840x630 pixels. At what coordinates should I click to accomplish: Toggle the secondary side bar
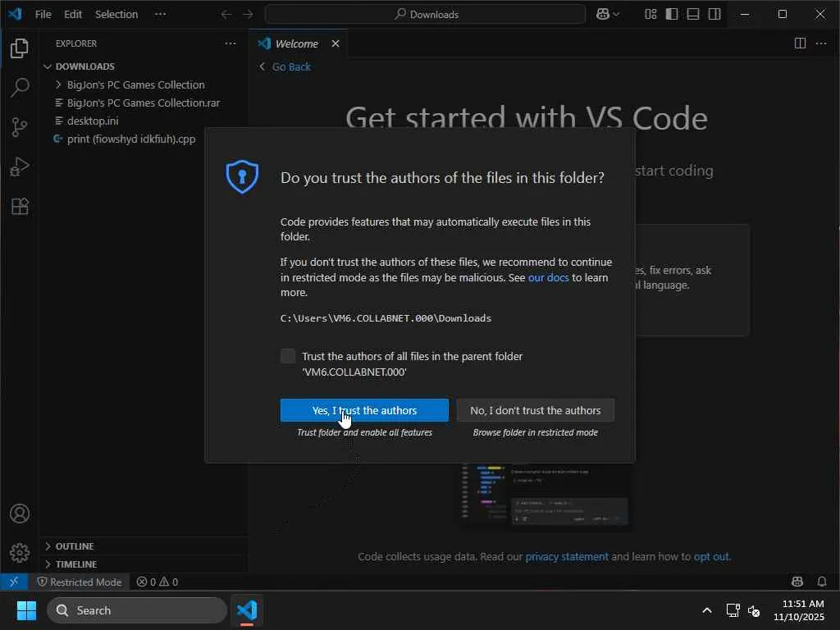tap(714, 15)
